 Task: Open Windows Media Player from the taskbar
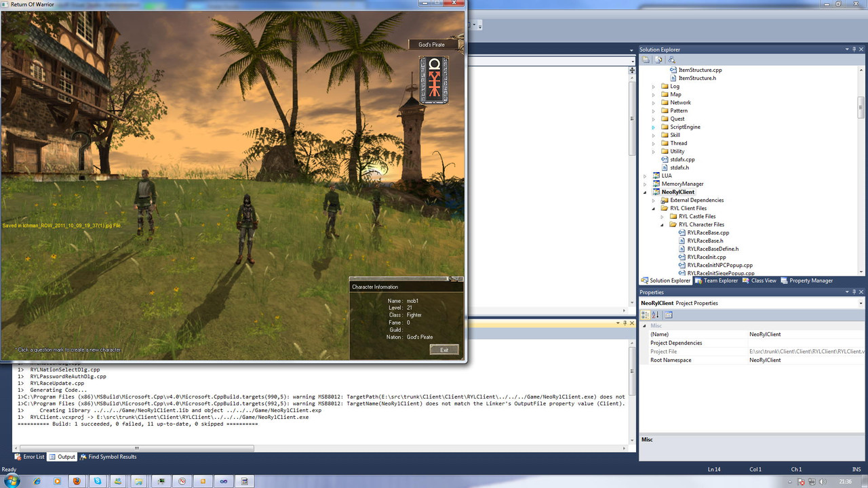coord(58,481)
